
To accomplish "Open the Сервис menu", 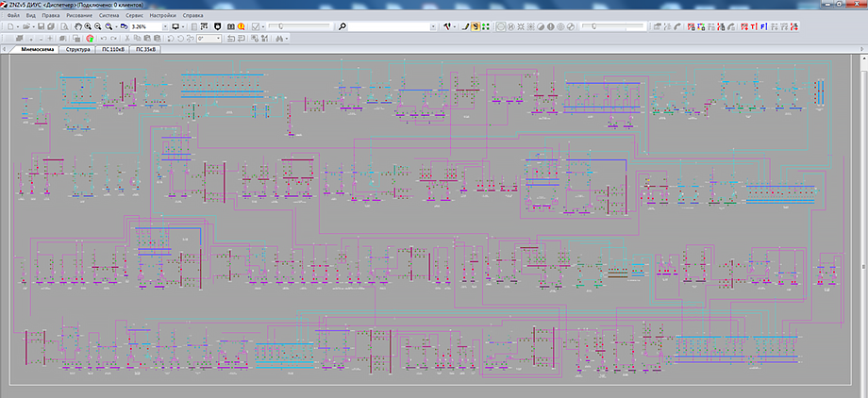I will pyautogui.click(x=135, y=15).
